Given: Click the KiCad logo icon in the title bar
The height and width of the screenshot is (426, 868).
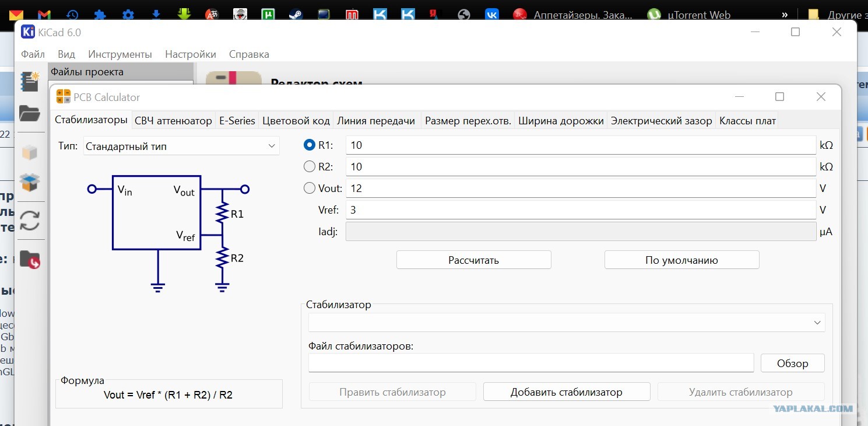Looking at the screenshot, I should pyautogui.click(x=28, y=32).
